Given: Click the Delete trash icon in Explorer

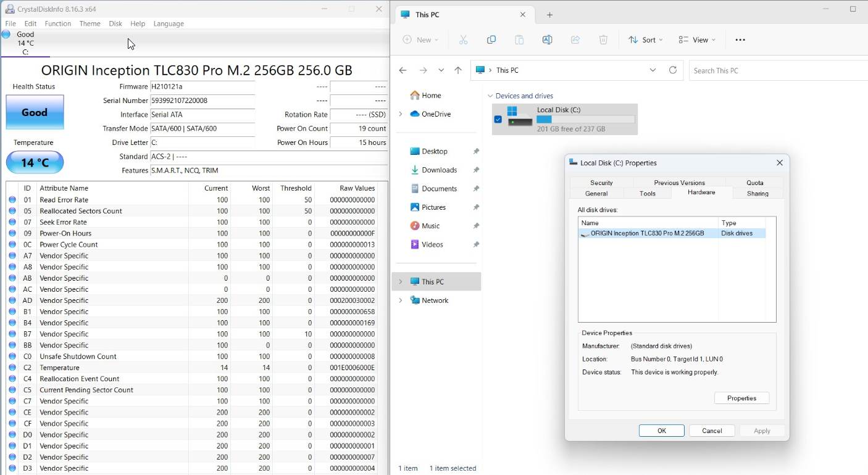Looking at the screenshot, I should pos(603,39).
